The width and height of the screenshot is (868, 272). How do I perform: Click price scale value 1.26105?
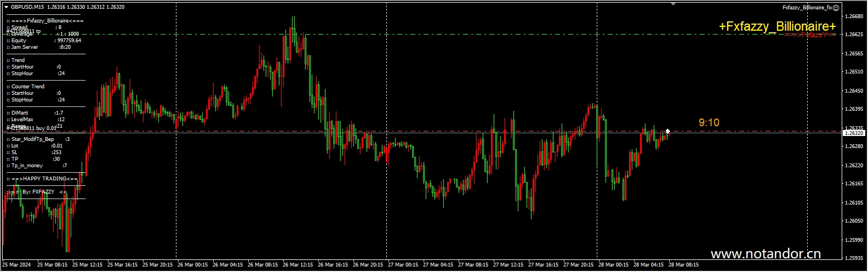(x=855, y=203)
